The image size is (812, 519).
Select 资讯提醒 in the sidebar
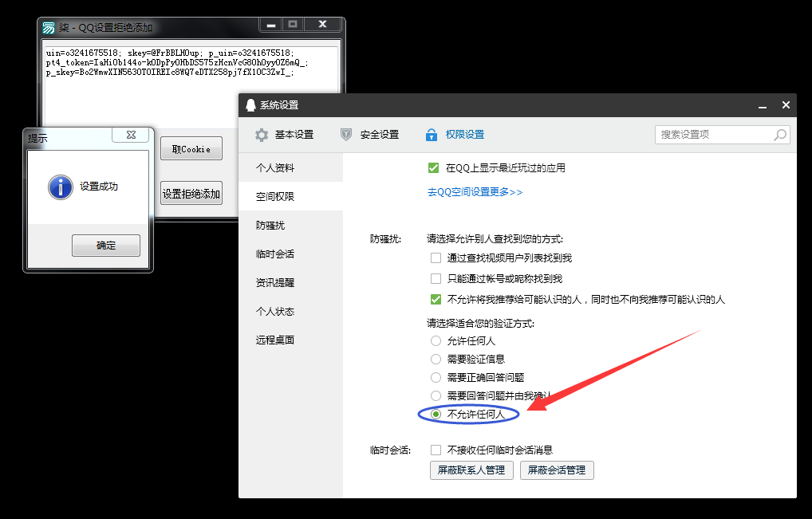click(290, 282)
